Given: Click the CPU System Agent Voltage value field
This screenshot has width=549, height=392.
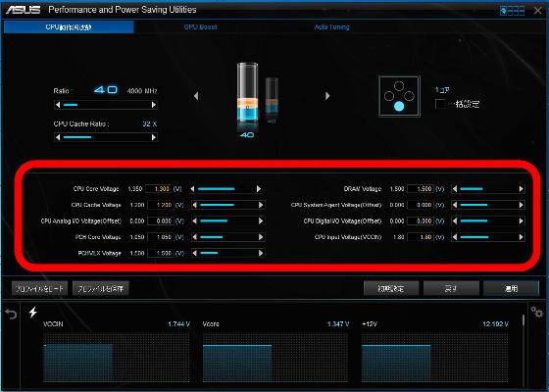Looking at the screenshot, I should pos(421,205).
